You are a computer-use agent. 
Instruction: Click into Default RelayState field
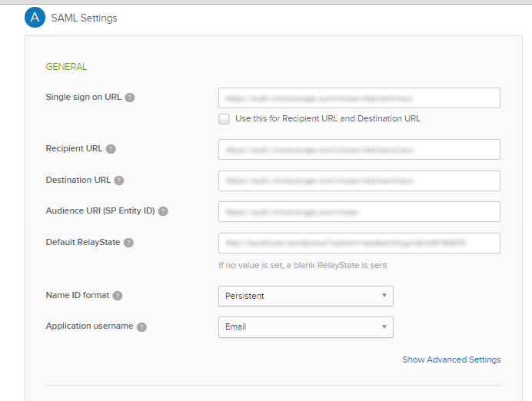coord(359,243)
